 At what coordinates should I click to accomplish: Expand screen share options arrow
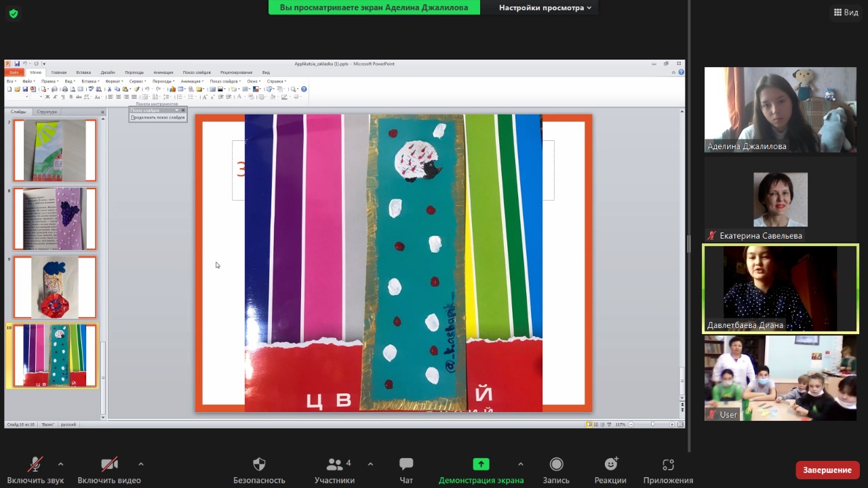click(x=520, y=464)
